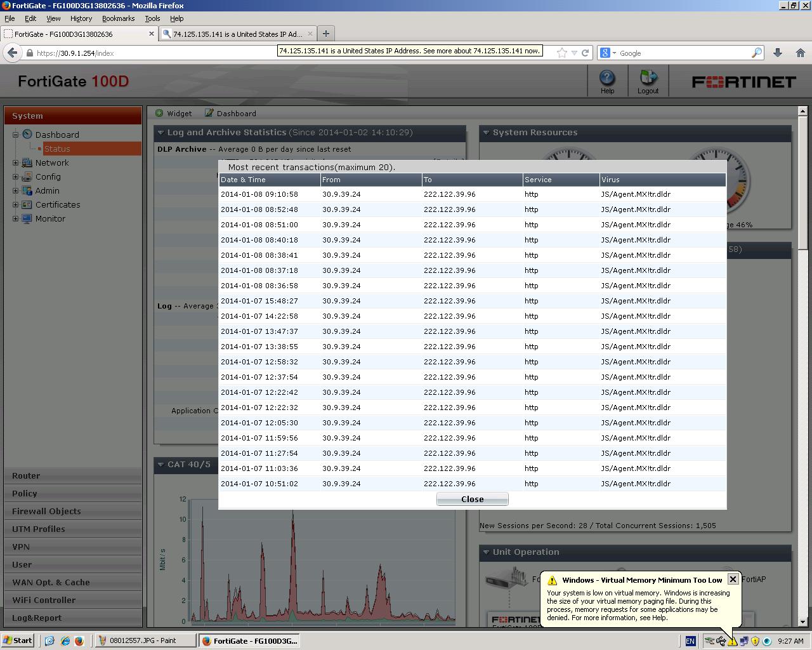This screenshot has height=650, width=812.
Task: Reload the current page
Action: click(x=585, y=53)
